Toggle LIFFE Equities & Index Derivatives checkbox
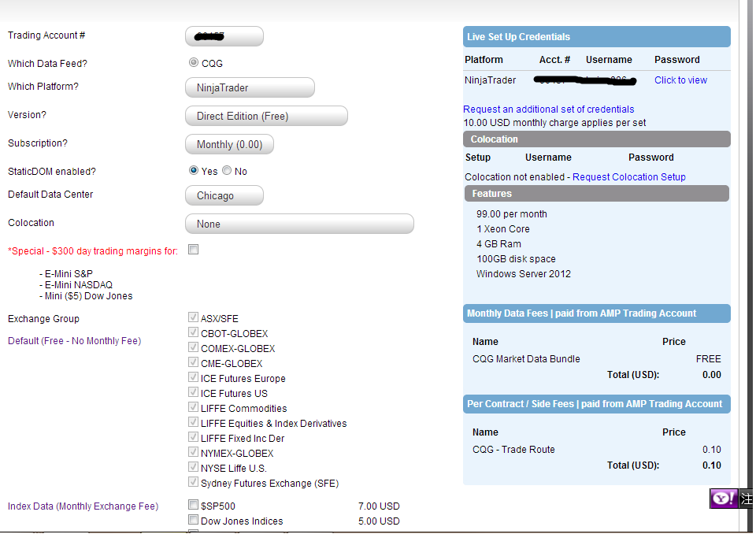 tap(194, 422)
